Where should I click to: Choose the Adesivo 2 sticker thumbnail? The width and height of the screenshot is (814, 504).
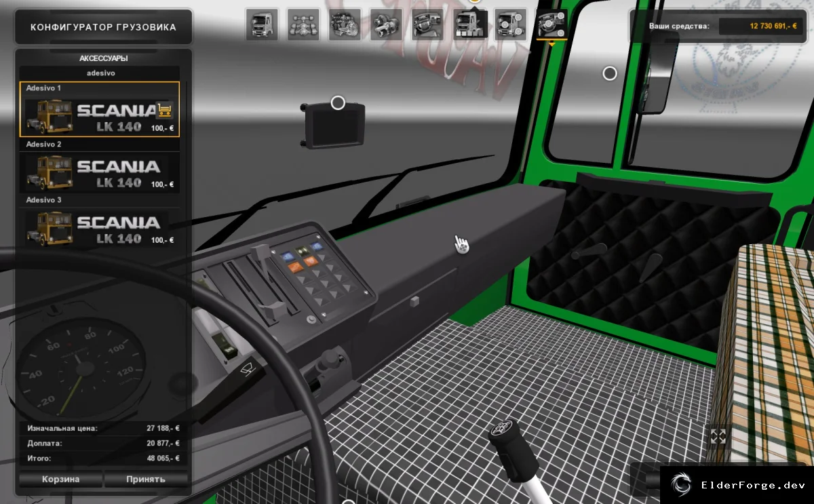tap(100, 172)
